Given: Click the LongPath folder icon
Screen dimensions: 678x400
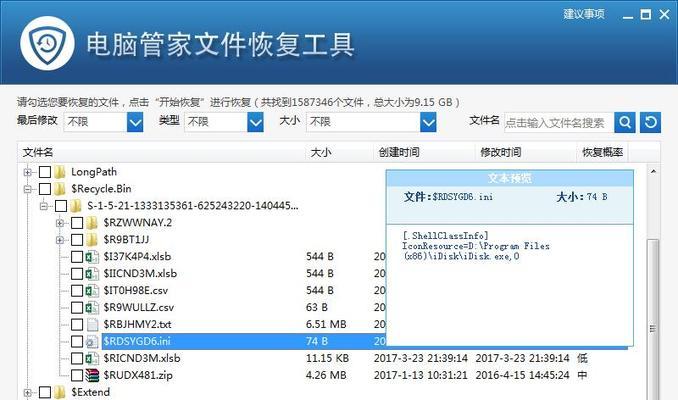Looking at the screenshot, I should pos(60,172).
